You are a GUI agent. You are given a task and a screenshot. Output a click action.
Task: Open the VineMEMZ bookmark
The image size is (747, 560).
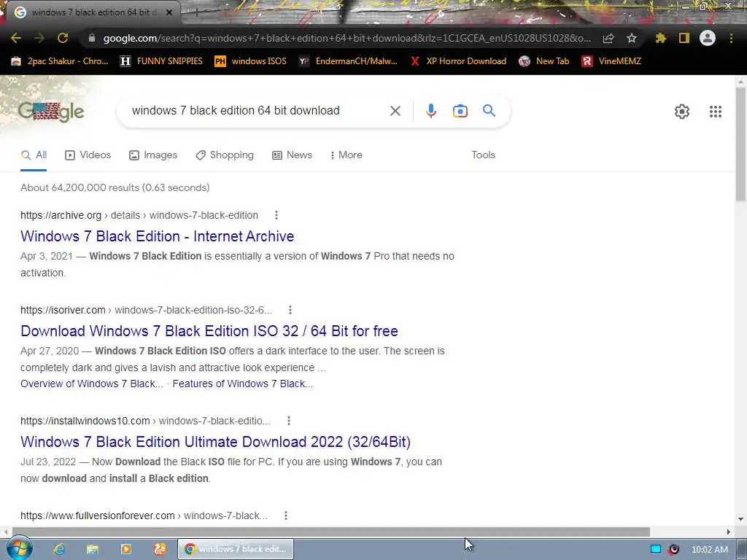(x=612, y=61)
